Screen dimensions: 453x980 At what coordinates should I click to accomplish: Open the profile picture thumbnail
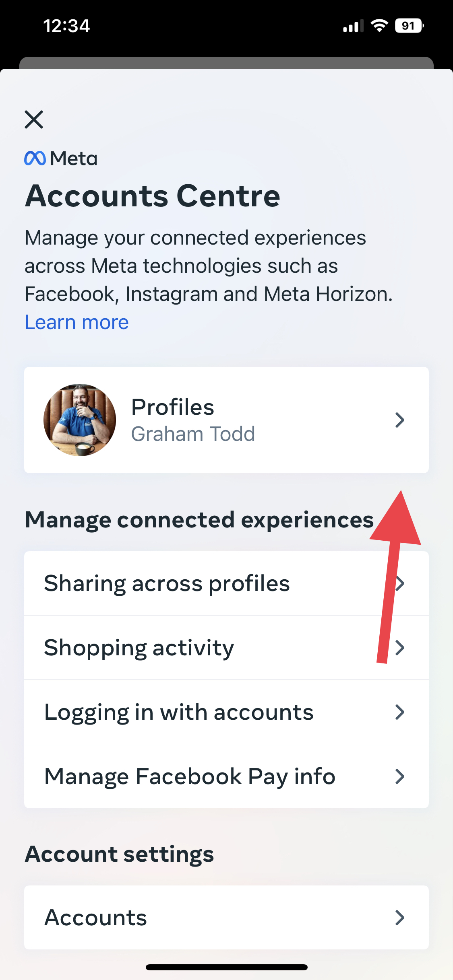(80, 420)
